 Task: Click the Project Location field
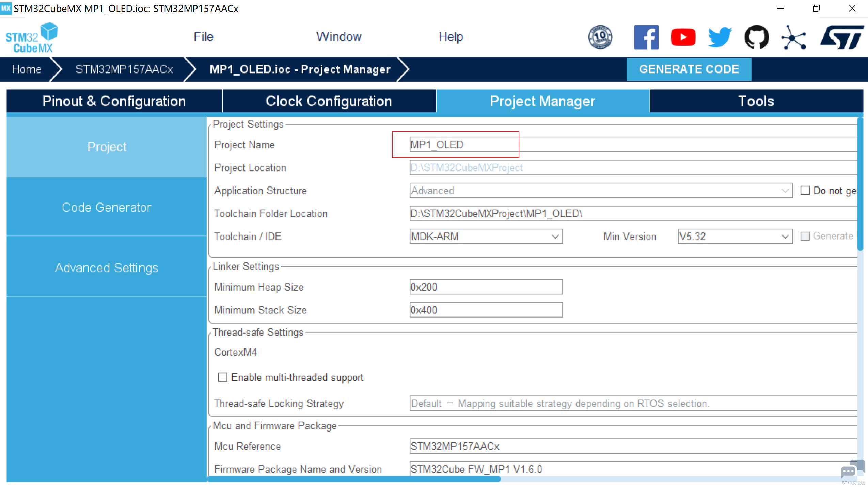coord(633,167)
